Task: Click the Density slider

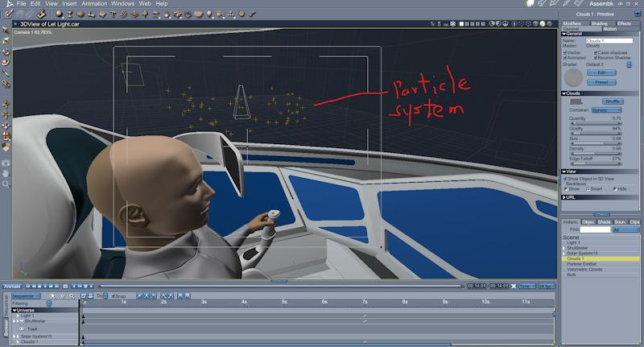Action: click(596, 153)
